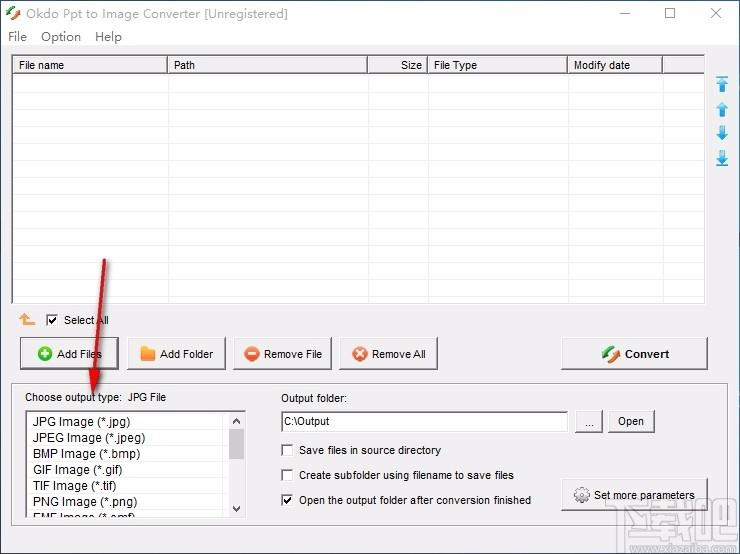Enable Create subfolder using filename option
This screenshot has width=740, height=554.
288,475
